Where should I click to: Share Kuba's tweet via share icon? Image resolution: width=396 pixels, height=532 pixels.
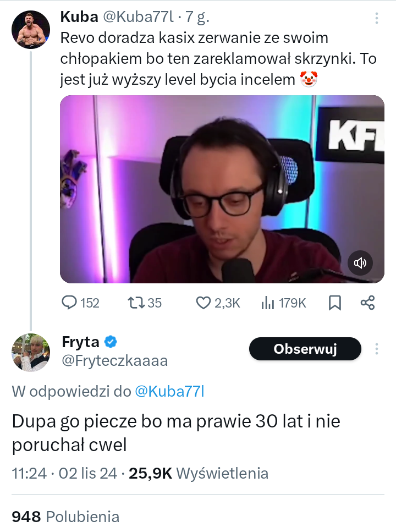pos(367,303)
